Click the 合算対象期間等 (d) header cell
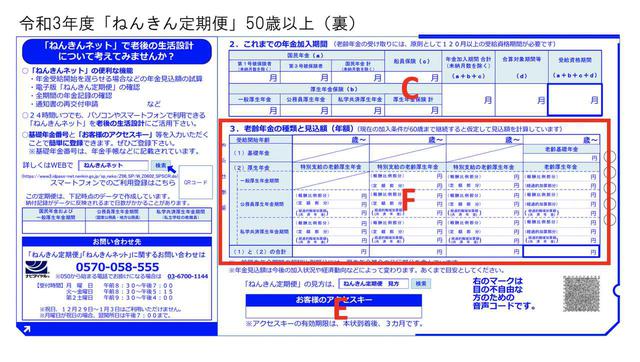640x362 pixels. point(521,67)
